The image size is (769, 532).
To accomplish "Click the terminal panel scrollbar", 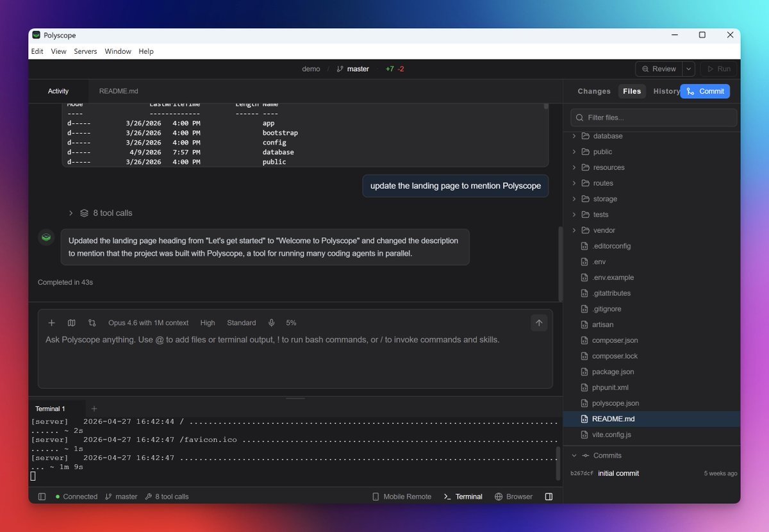I will (x=558, y=463).
